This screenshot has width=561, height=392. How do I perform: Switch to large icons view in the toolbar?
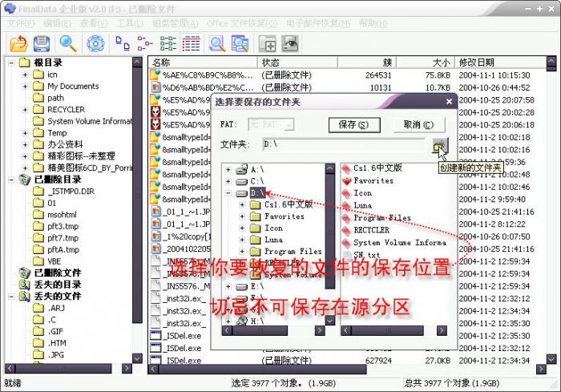tap(123, 43)
